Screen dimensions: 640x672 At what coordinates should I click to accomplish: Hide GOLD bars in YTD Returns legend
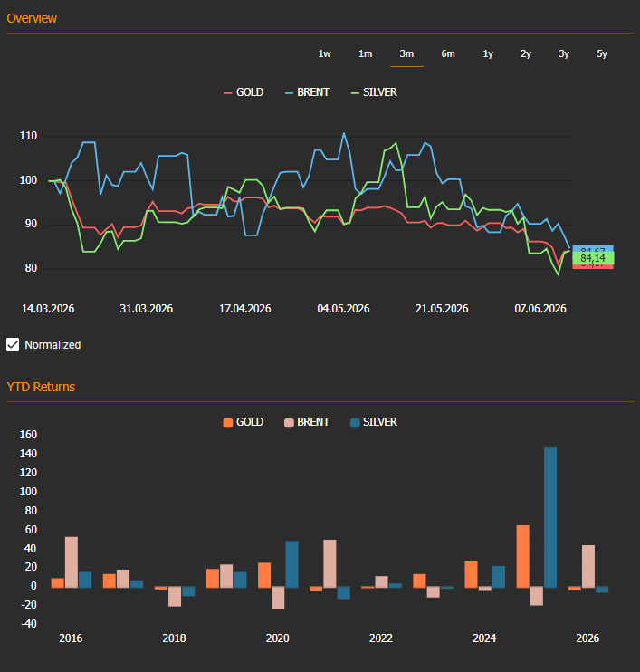(x=244, y=422)
